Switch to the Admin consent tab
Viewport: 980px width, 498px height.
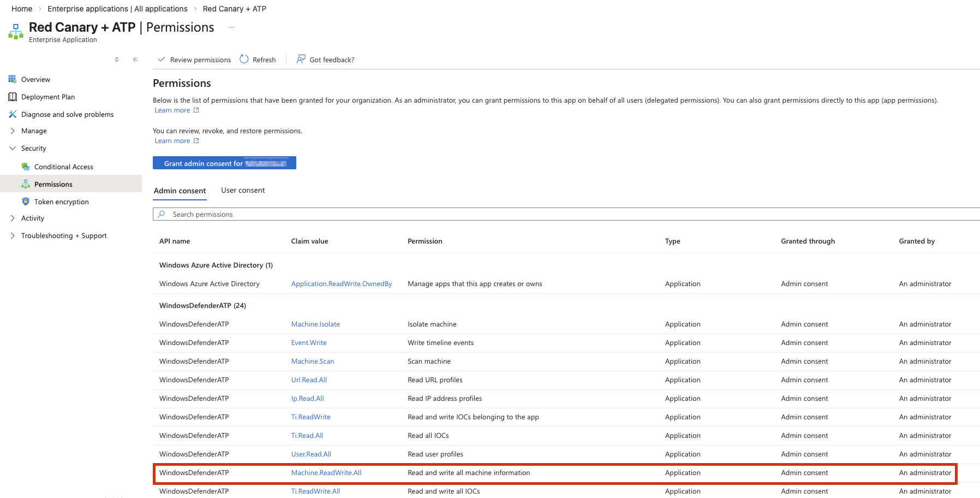[x=180, y=191]
